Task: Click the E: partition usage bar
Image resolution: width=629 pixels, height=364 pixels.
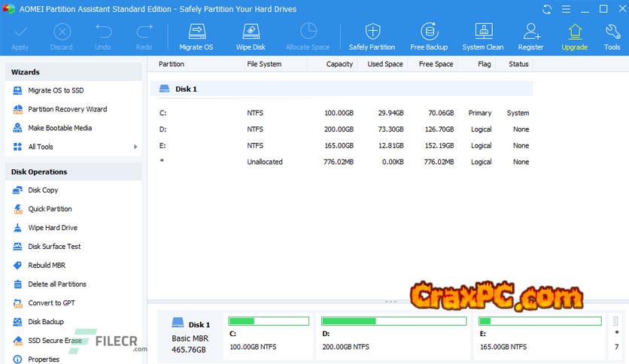Action: pyautogui.click(x=539, y=321)
